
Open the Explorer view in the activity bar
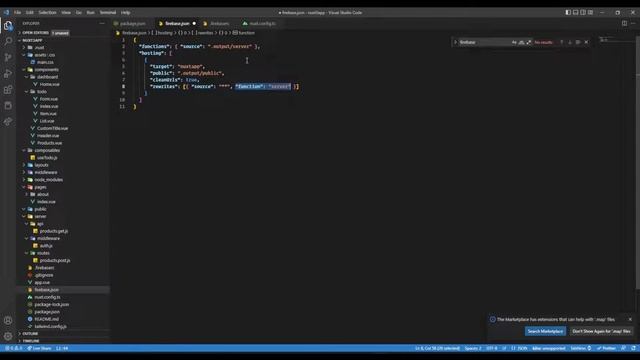8,26
